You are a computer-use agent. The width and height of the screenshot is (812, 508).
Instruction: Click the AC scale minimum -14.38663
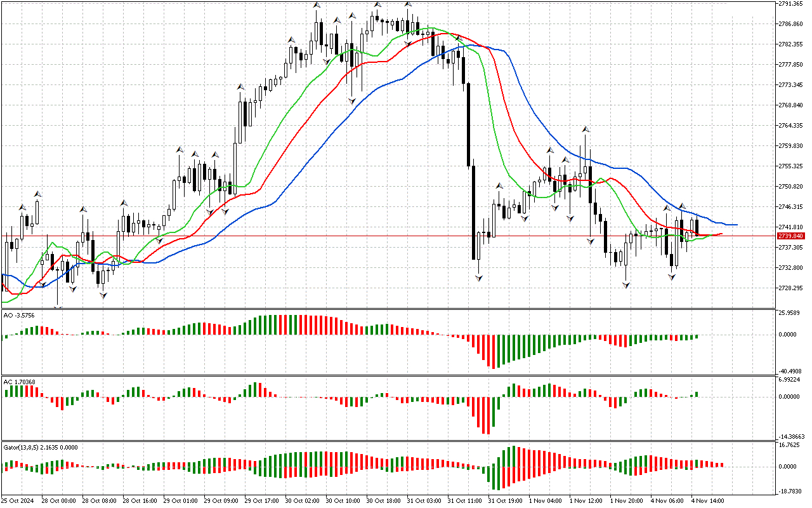pos(791,437)
